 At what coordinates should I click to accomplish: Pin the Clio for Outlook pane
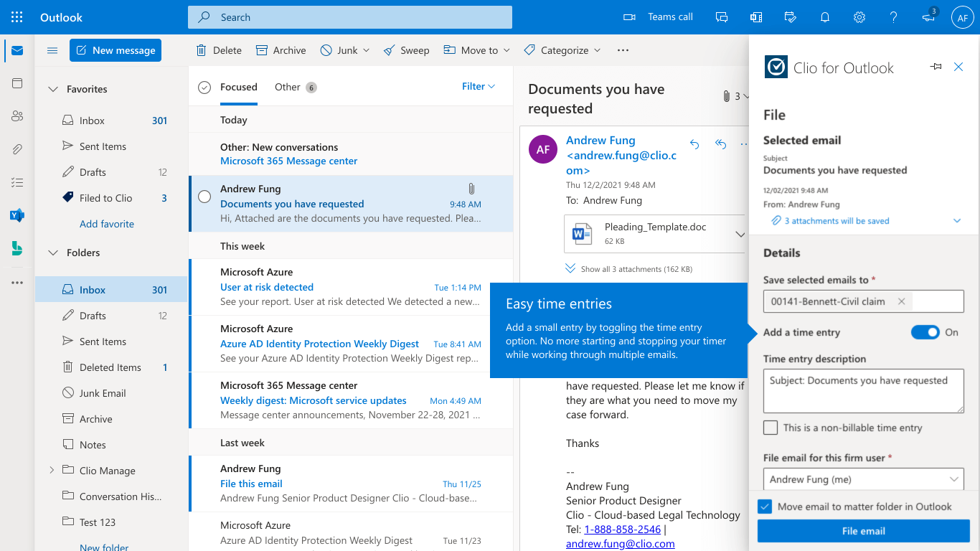point(936,67)
